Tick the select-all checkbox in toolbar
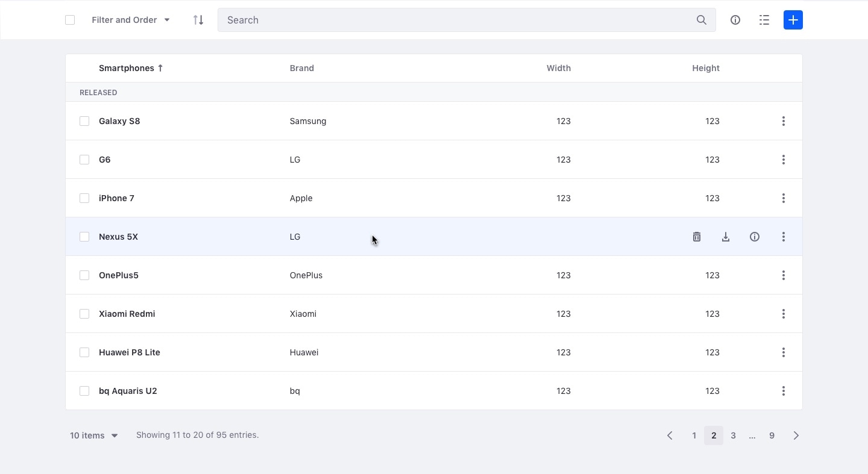868x474 pixels. pyautogui.click(x=70, y=20)
